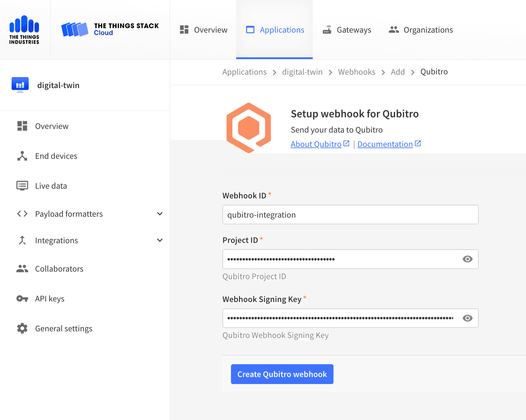The width and height of the screenshot is (526, 420).
Task: Click the Integrations merge arrow icon
Action: click(x=22, y=240)
